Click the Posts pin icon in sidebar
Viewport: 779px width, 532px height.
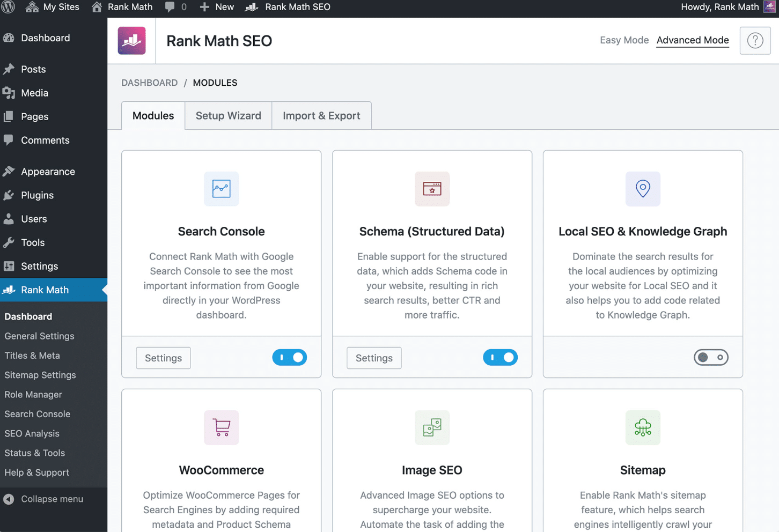9,69
